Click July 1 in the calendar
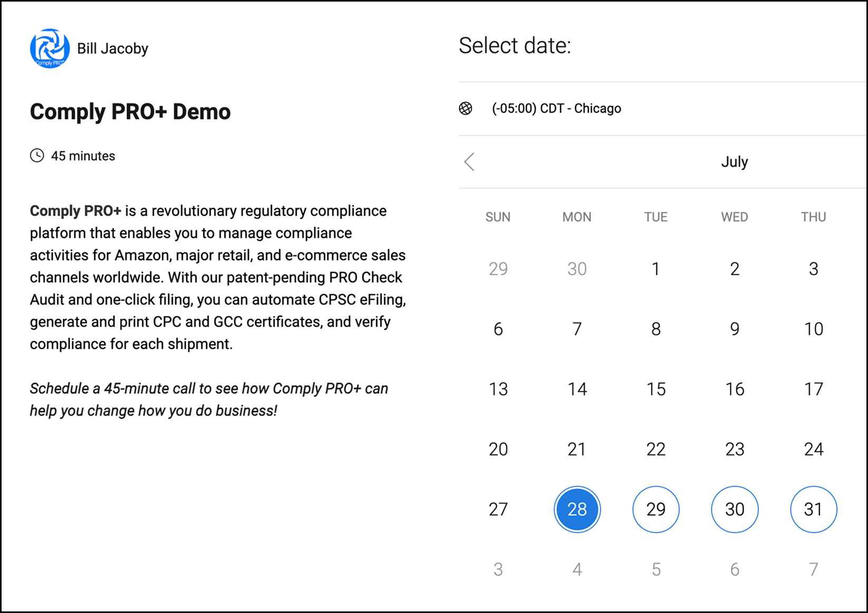Image resolution: width=868 pixels, height=613 pixels. [x=656, y=269]
